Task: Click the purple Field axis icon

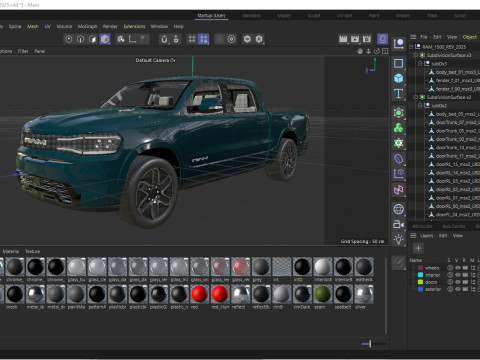Action: 398,174
